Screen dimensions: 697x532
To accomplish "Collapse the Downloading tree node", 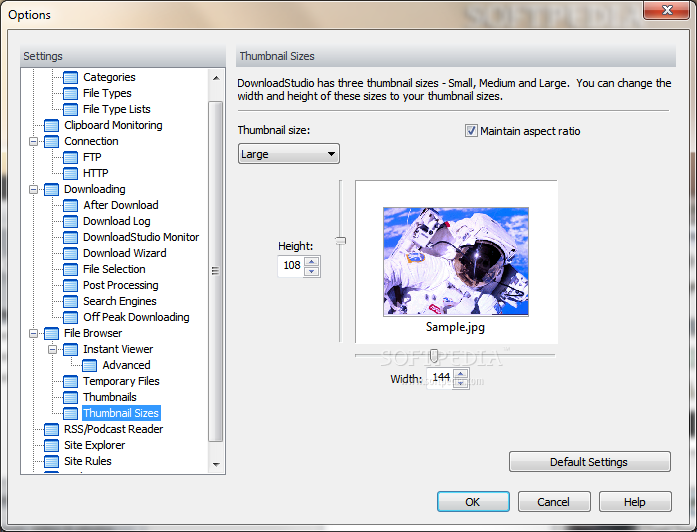I will pos(33,189).
